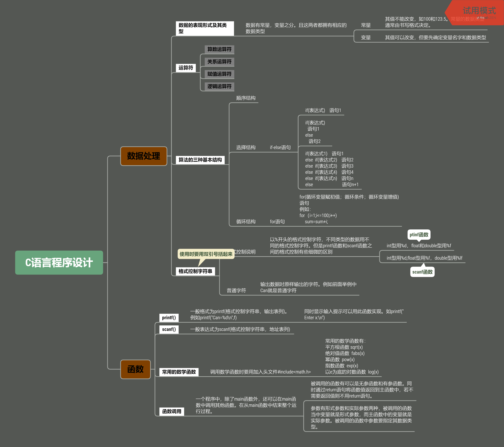Select the if-else语句 node
Image resolution: width=504 pixels, height=447 pixels.
point(280,148)
